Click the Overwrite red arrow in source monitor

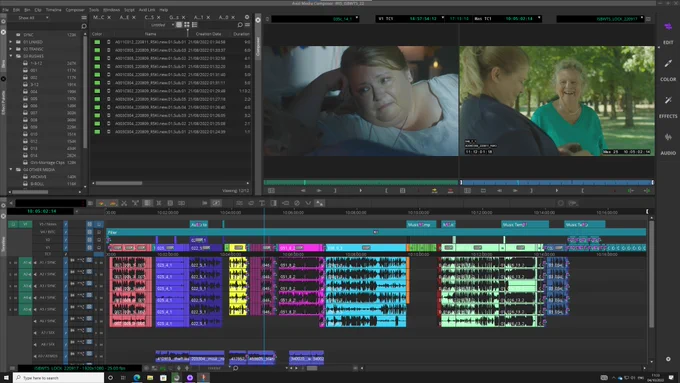[x=450, y=190]
